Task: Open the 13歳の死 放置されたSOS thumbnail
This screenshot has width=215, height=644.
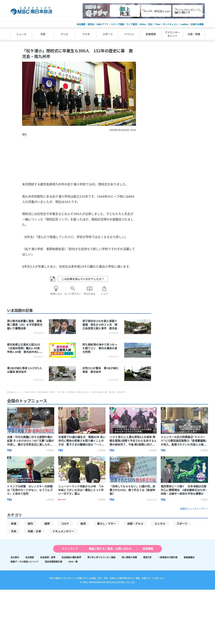Action: 133,469
